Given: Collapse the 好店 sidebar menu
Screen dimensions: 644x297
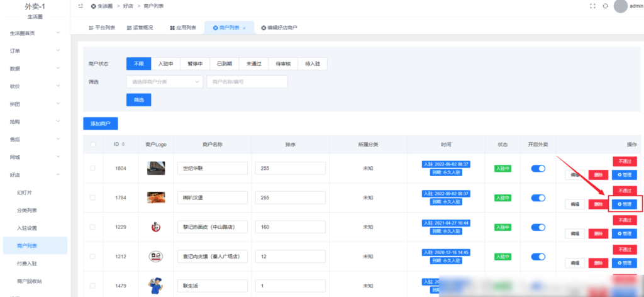Looking at the screenshot, I should pos(35,174).
